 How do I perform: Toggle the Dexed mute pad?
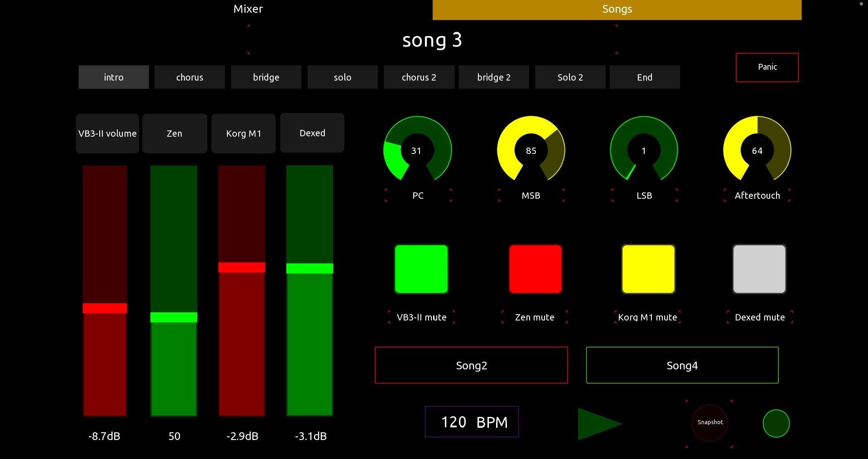click(759, 269)
